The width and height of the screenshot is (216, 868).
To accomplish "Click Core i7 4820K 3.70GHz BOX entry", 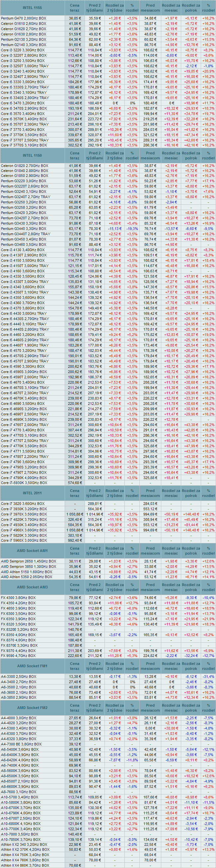I will click(24, 519).
